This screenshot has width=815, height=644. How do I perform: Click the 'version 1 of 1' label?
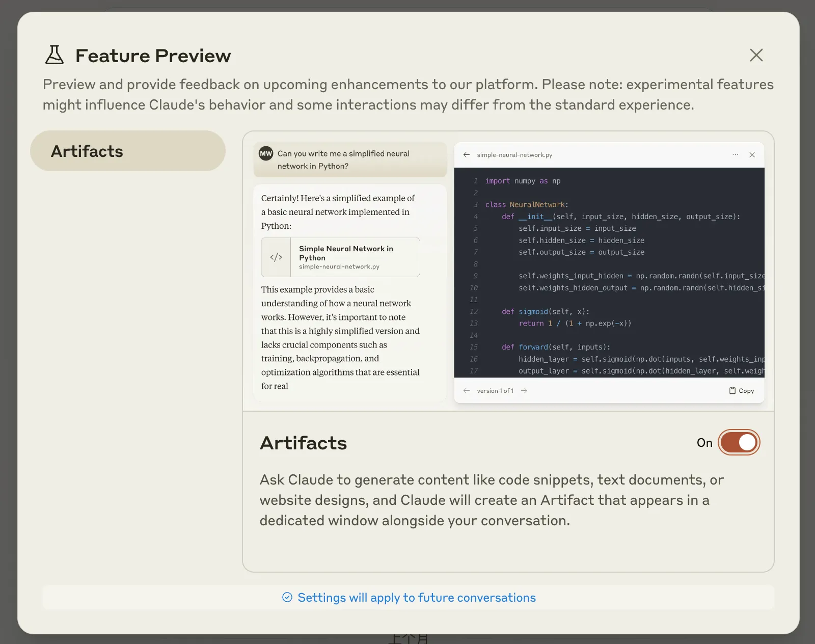(495, 391)
